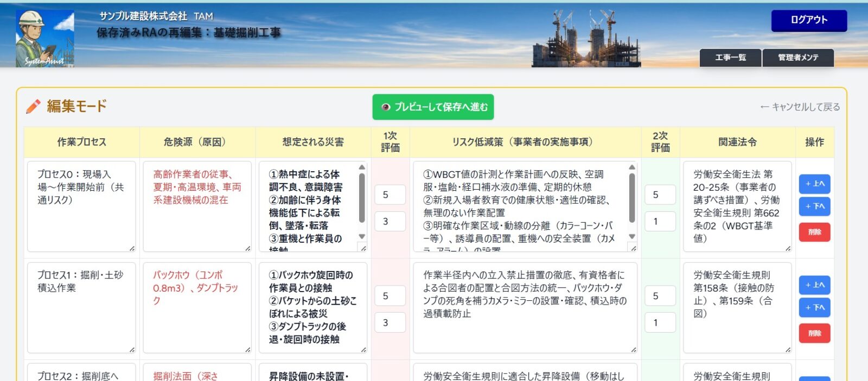868x381 pixels.
Task: Click resize handle of プロセス1 関連法令 textarea
Action: coord(788,350)
